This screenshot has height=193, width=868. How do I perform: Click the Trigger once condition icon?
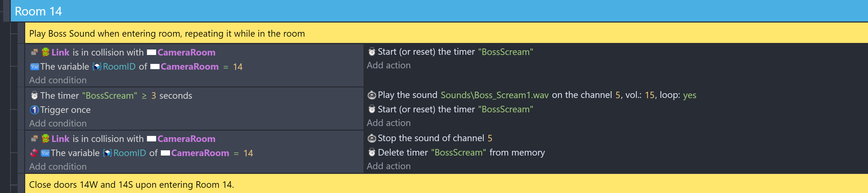(34, 110)
